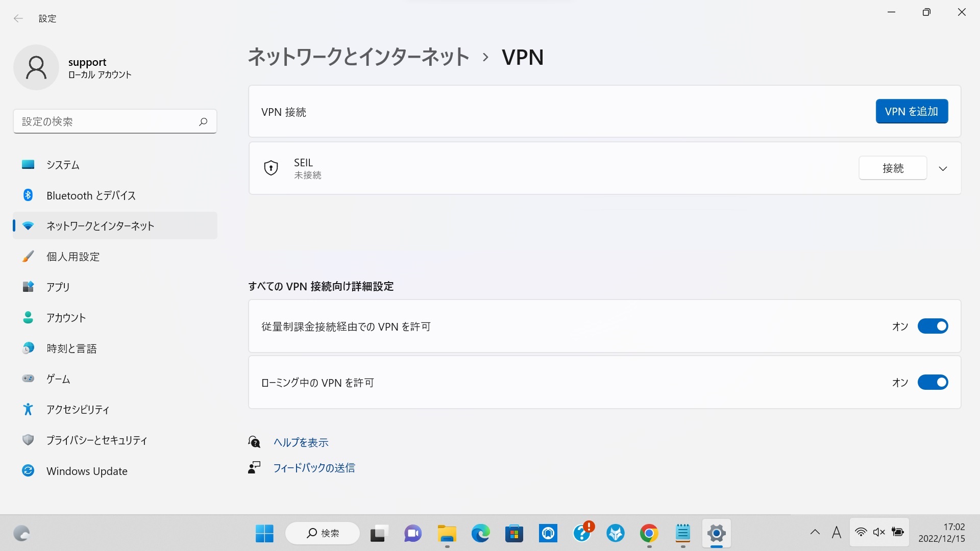Viewport: 980px width, 551px height.
Task: Expand the SEIL VPN connection details
Action: [943, 168]
